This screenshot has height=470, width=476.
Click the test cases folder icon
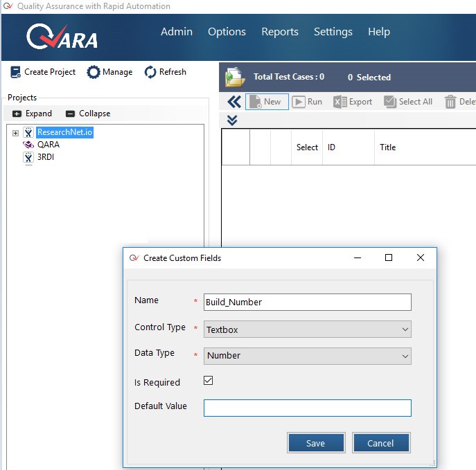pos(235,77)
